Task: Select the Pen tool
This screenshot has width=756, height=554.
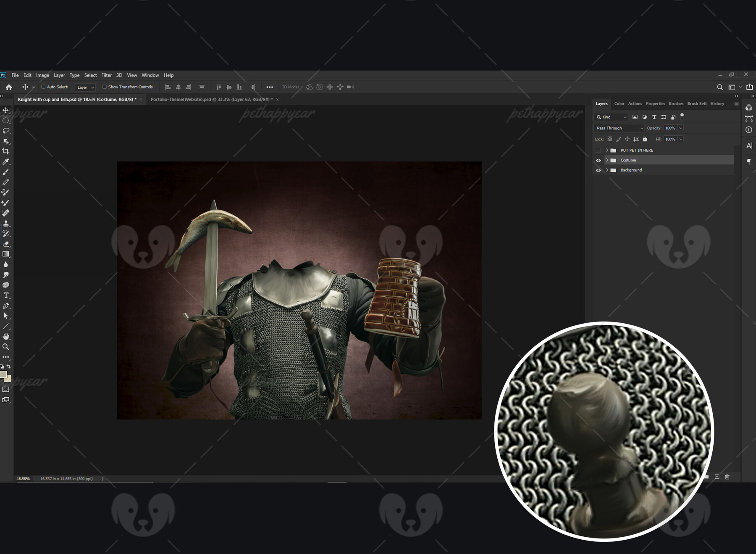Action: pos(6,305)
